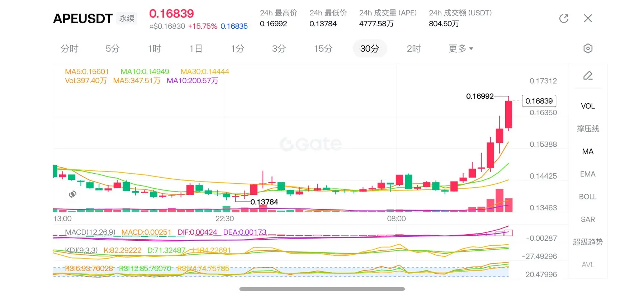The image size is (644, 297).
Task: Switch to the 分时 timeframe tab
Action: point(70,48)
